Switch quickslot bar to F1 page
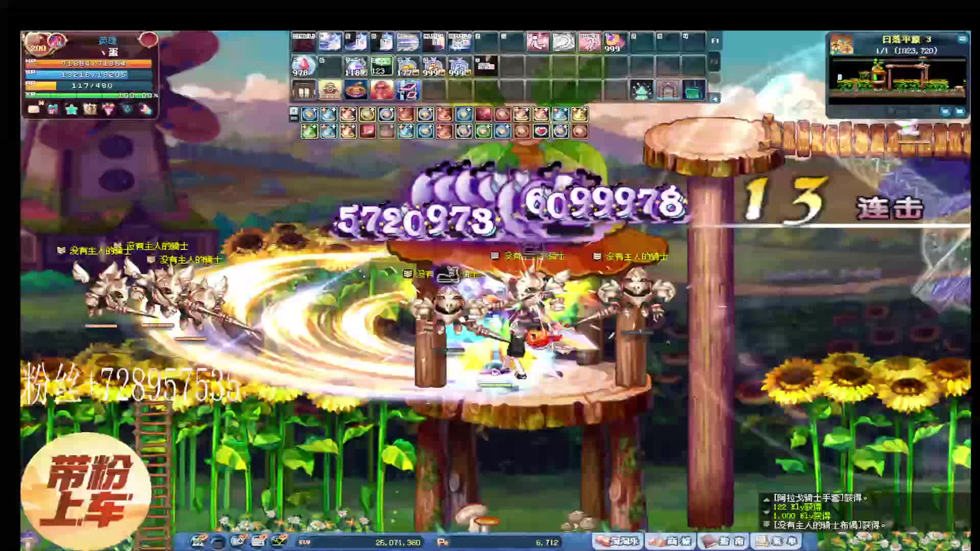 click(715, 41)
